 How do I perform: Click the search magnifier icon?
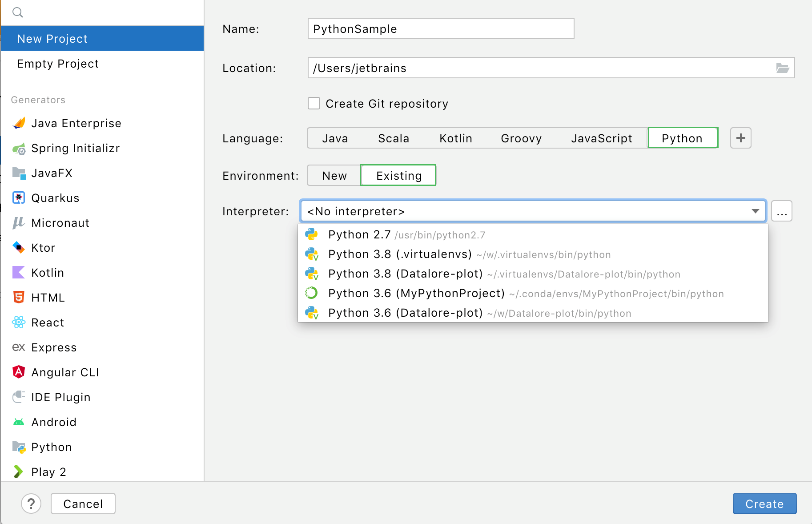pyautogui.click(x=18, y=12)
